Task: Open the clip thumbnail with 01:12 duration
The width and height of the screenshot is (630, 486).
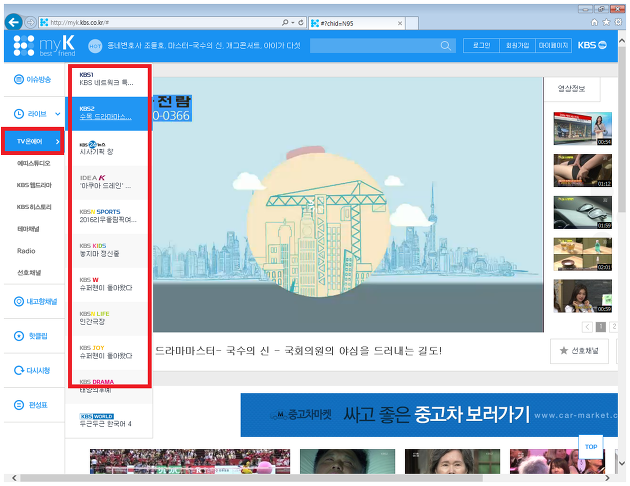Action: coord(583,171)
